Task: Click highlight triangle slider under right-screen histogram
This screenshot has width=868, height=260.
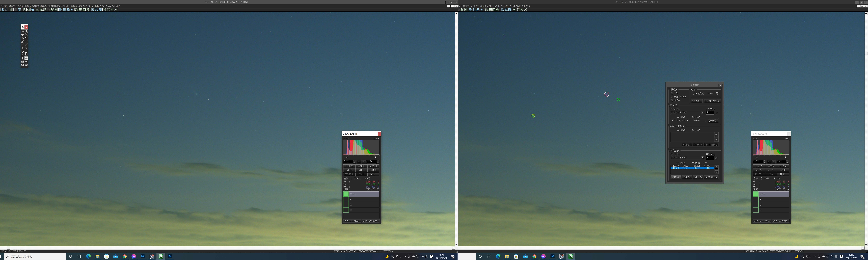Action: 785,157
